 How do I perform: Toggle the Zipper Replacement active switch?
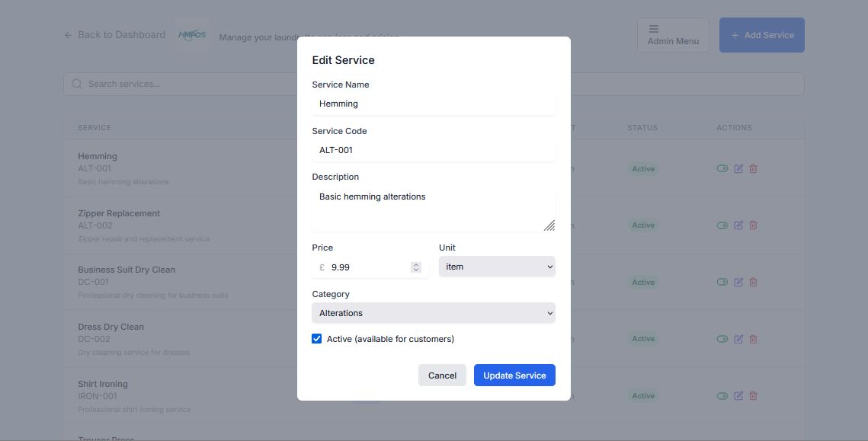[722, 225]
